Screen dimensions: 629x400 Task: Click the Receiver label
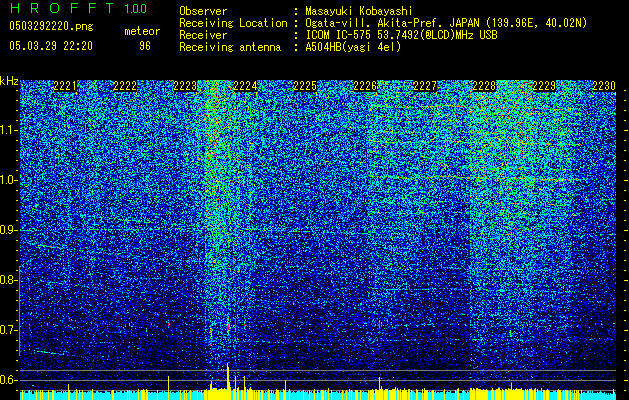pyautogui.click(x=203, y=35)
